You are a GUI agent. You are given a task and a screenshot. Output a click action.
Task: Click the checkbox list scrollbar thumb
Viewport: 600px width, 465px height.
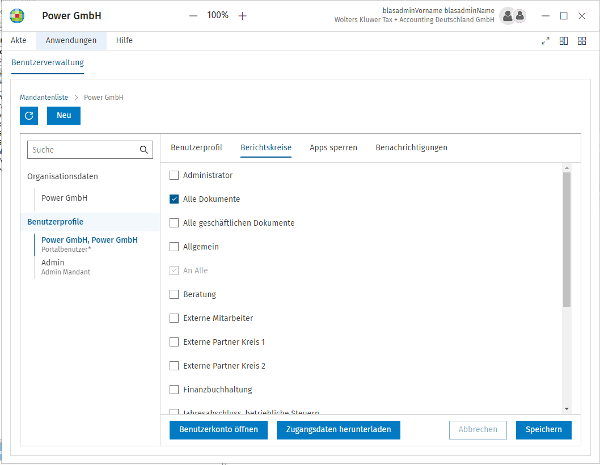point(567,240)
